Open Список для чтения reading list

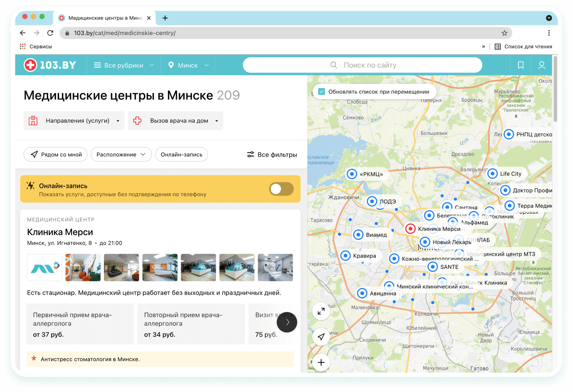(x=523, y=46)
